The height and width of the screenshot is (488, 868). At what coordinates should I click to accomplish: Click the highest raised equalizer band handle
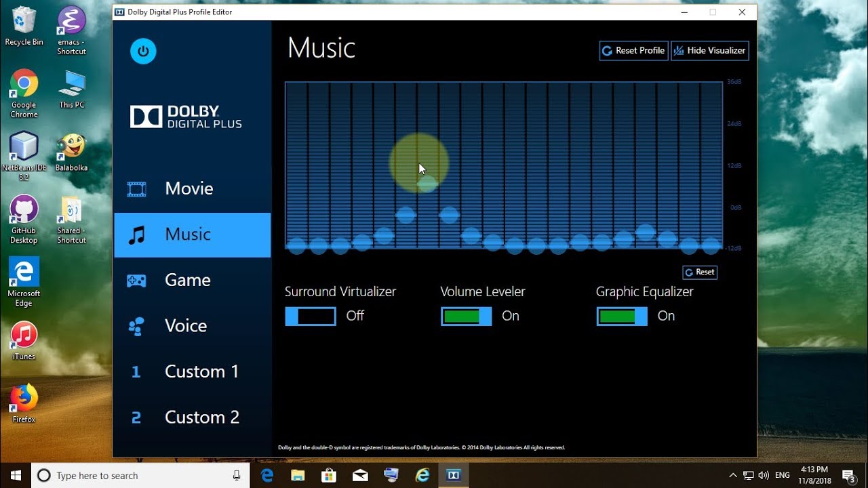tap(427, 184)
